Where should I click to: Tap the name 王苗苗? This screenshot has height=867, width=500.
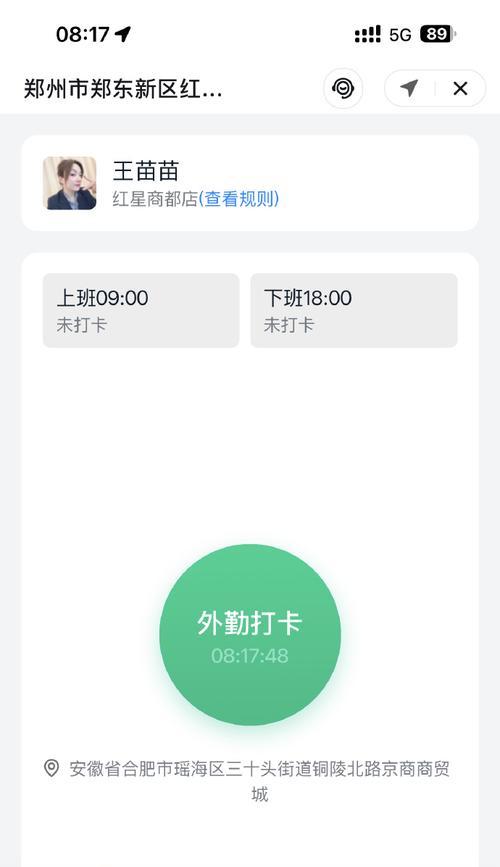(146, 171)
